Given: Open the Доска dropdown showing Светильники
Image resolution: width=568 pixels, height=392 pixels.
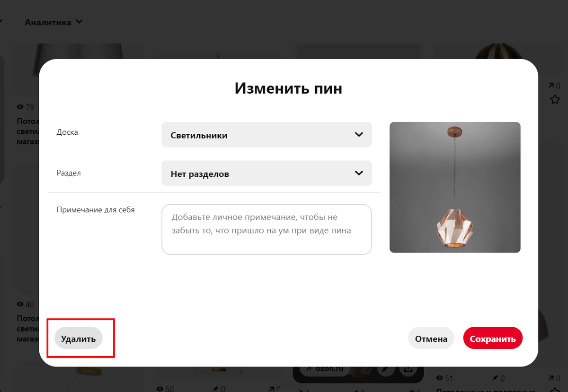Looking at the screenshot, I should point(266,135).
